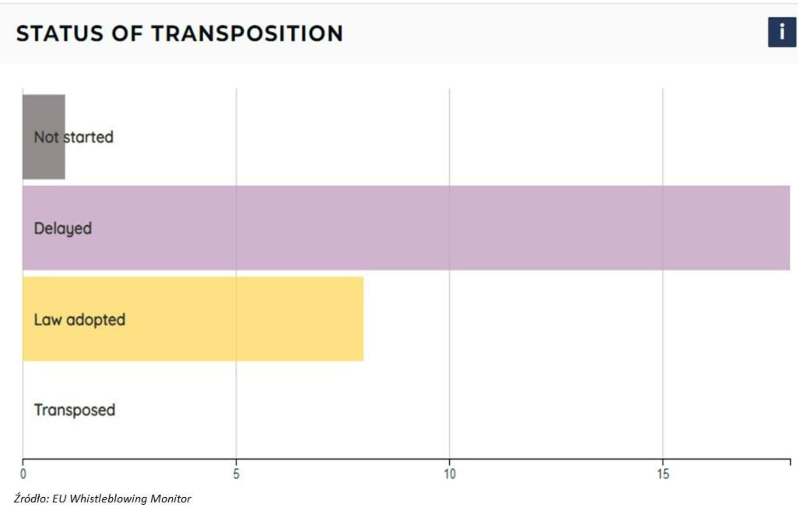Click the right end of the Delayed bar

(x=785, y=228)
